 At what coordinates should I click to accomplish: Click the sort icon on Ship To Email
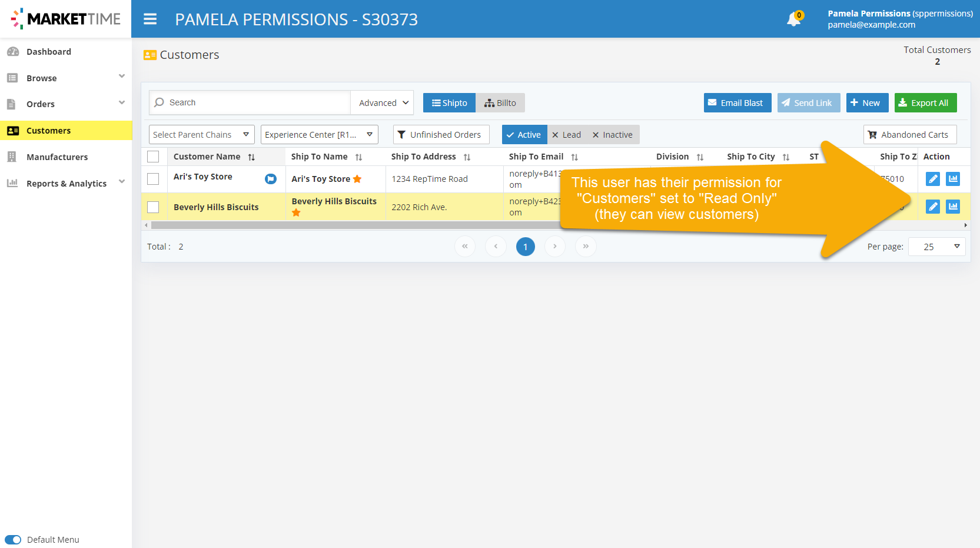pyautogui.click(x=574, y=157)
